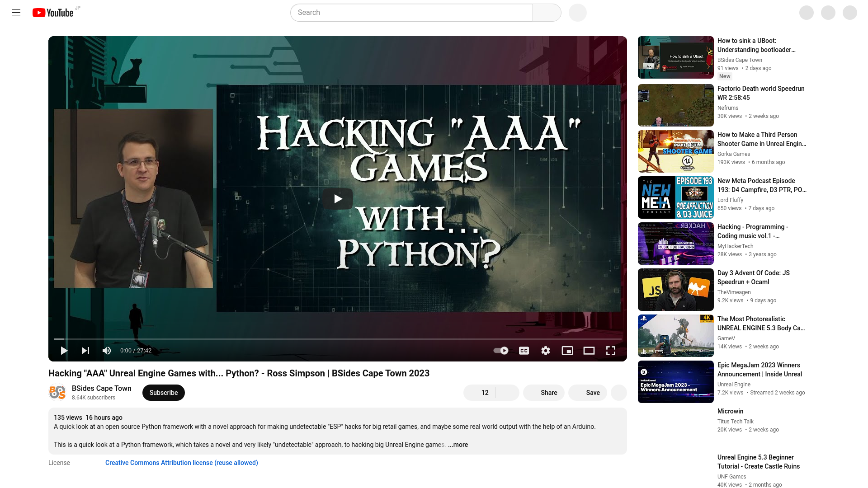Open Microwin video title
The width and height of the screenshot is (868, 488).
point(730,411)
